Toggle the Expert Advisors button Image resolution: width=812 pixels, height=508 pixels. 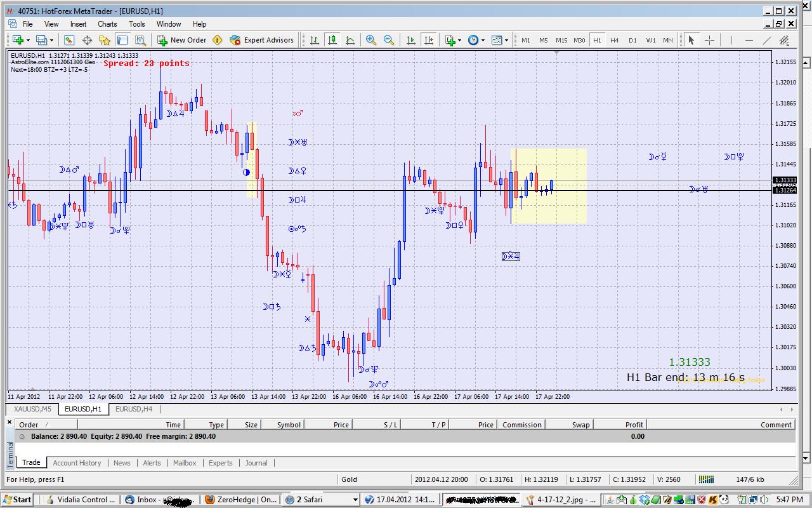[262, 40]
